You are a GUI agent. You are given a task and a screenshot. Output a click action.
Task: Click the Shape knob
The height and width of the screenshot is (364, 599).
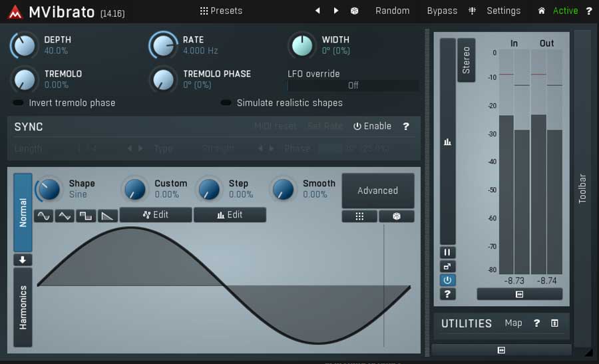point(49,190)
